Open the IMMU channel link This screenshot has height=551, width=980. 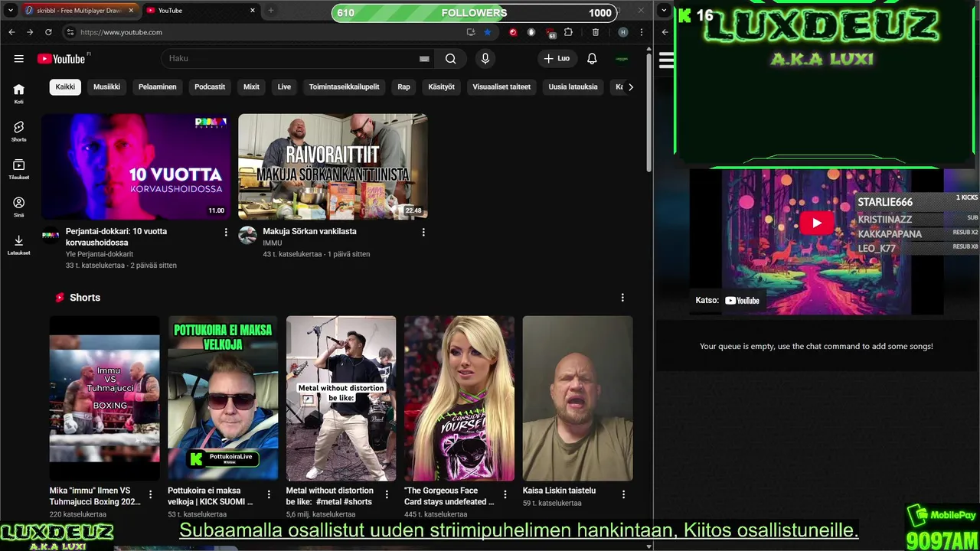click(272, 243)
